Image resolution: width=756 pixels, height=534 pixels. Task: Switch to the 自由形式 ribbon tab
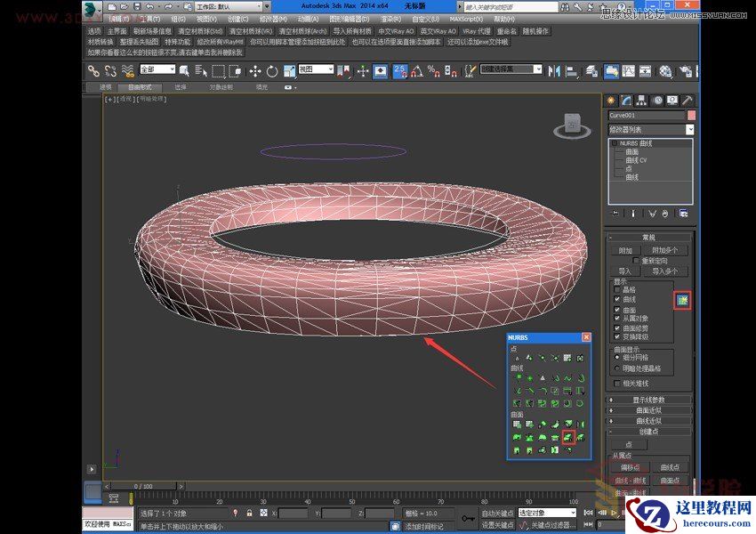pos(141,85)
